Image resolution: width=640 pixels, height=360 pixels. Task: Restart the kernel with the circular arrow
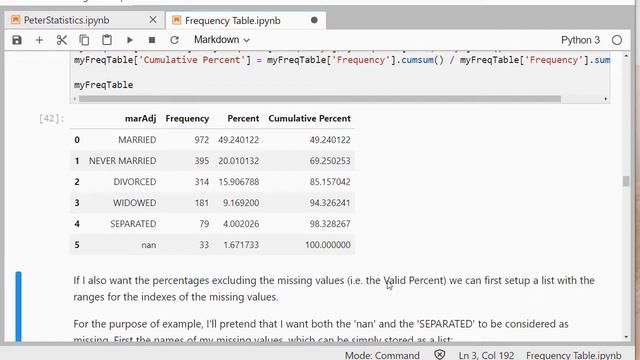[174, 40]
